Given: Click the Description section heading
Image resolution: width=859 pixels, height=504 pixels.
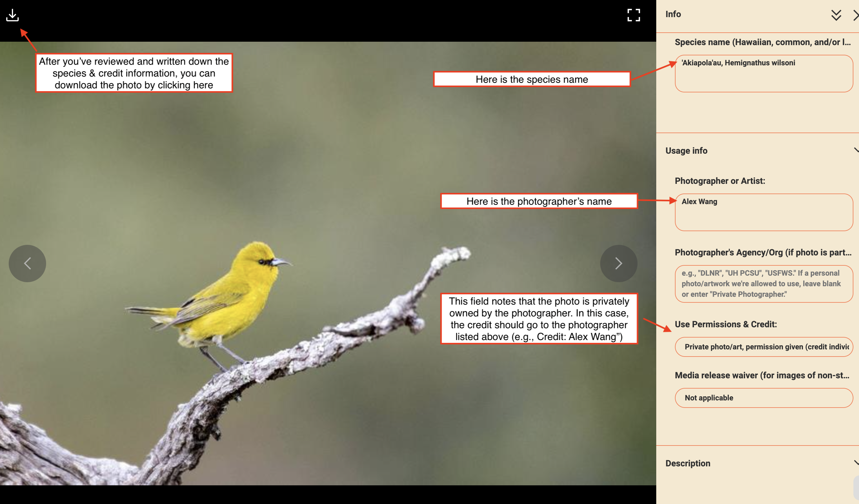Looking at the screenshot, I should click(x=687, y=463).
